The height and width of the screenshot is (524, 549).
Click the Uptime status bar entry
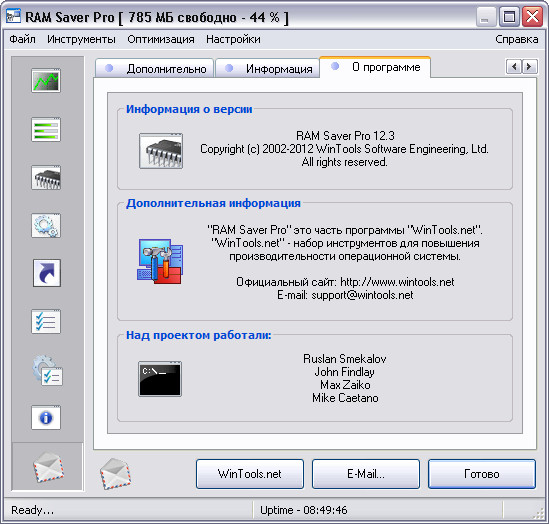(304, 510)
